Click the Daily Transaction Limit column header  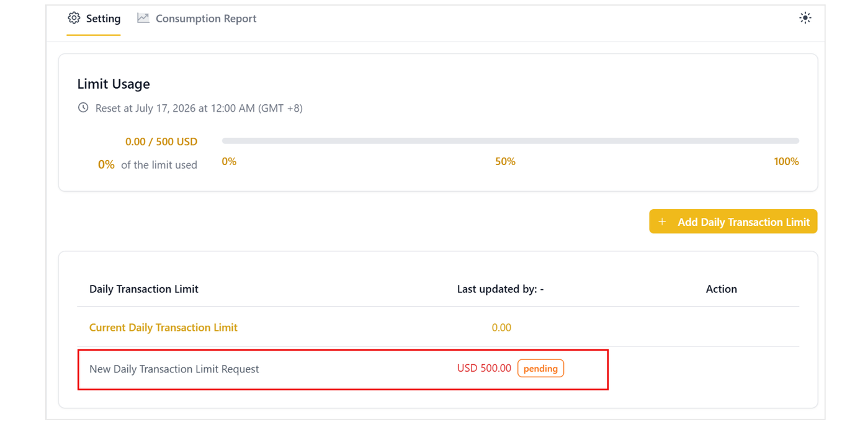pos(144,289)
